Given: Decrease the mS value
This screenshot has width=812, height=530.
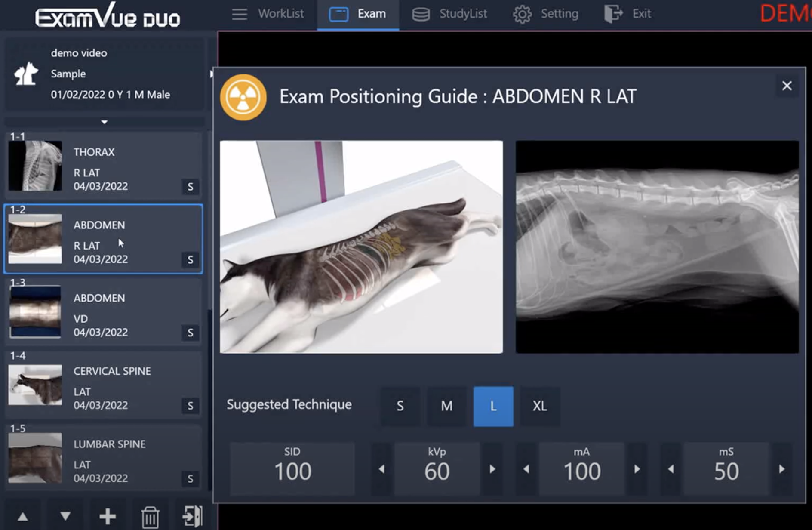Looking at the screenshot, I should (x=671, y=469).
